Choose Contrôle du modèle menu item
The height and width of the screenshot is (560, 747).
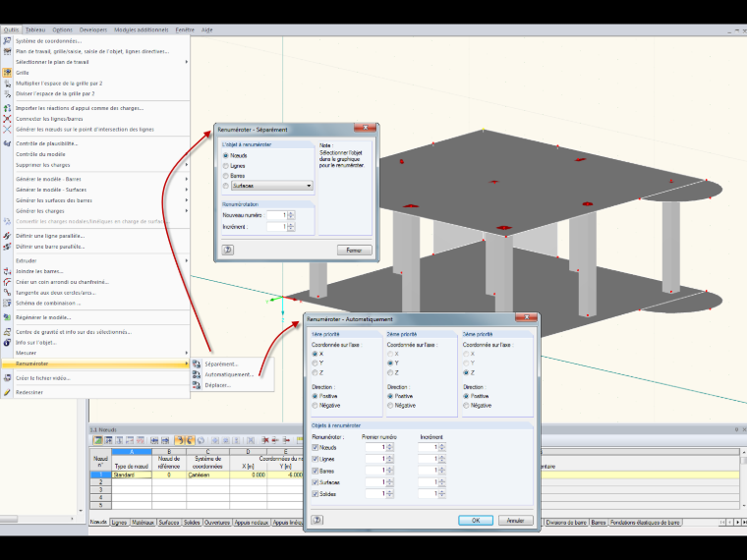[40, 154]
